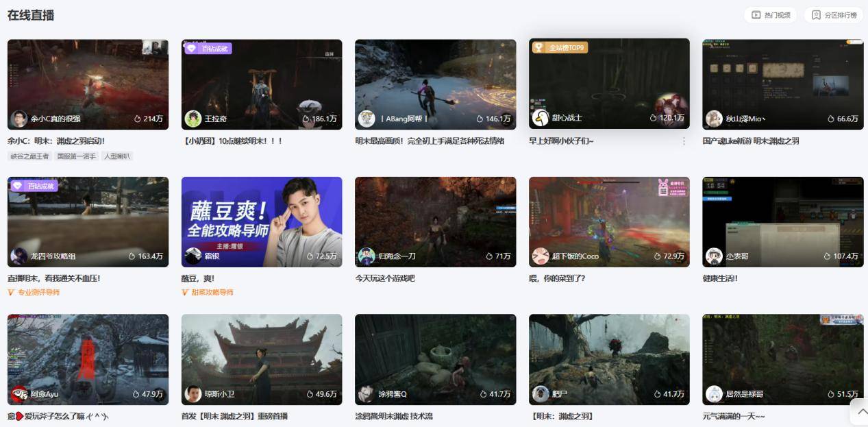The height and width of the screenshot is (427, 868).
Task: Open stream title 【小奶团】10点继续明末！！！
Action: [233, 141]
